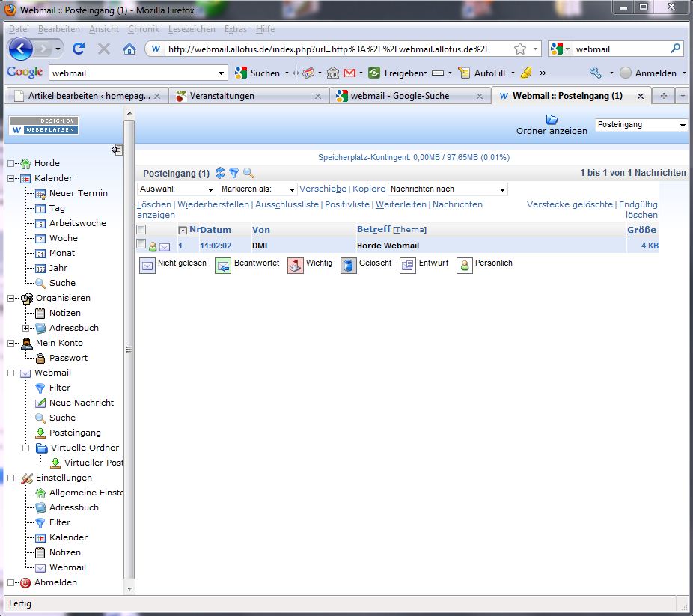The image size is (693, 616).
Task: Tick the checkbox for the DMI message
Action: point(141,244)
